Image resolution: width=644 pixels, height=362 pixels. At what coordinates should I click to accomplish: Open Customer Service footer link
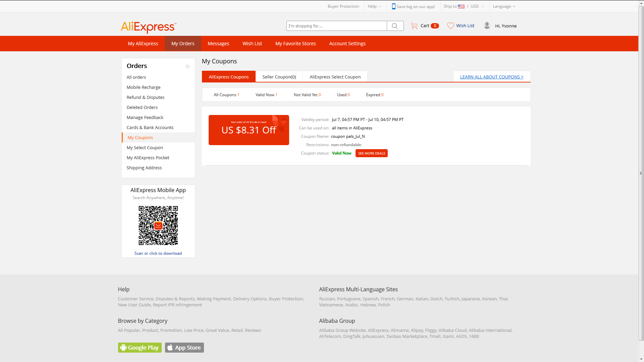136,299
